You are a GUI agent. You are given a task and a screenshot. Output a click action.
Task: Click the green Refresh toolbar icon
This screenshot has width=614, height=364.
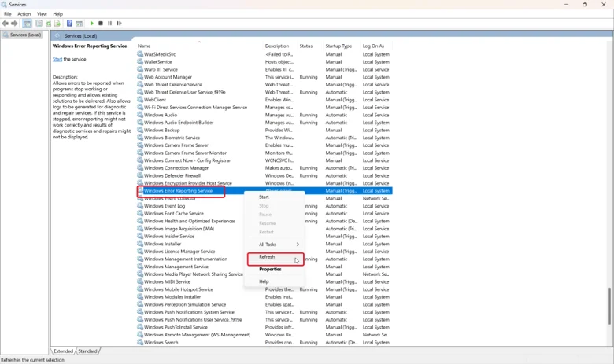[48, 24]
